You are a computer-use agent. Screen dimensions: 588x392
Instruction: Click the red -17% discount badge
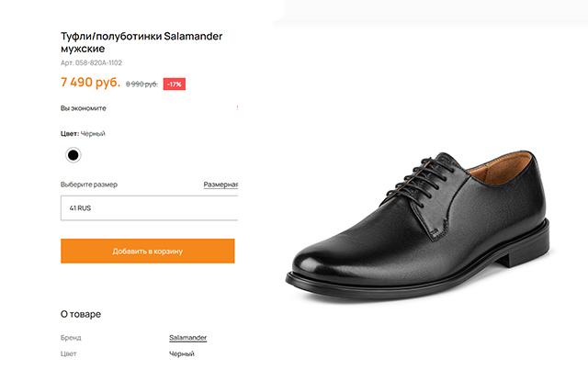175,84
